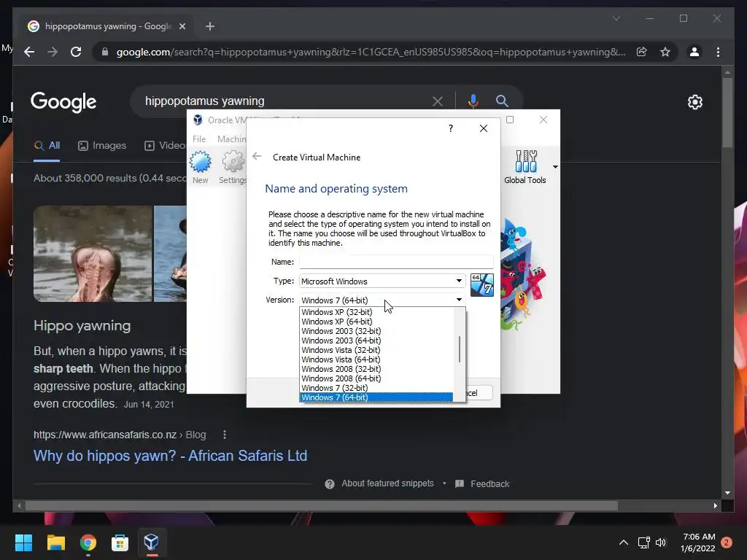
Task: Choose Windows 2003 (32-bit) version
Action: click(376, 332)
